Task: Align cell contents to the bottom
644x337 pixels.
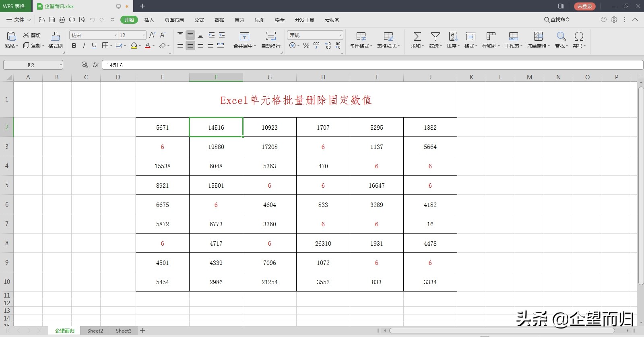Action: (200, 35)
